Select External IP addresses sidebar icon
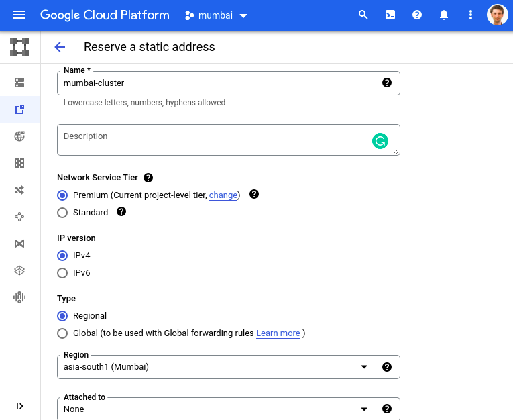513x420 pixels. (19, 109)
